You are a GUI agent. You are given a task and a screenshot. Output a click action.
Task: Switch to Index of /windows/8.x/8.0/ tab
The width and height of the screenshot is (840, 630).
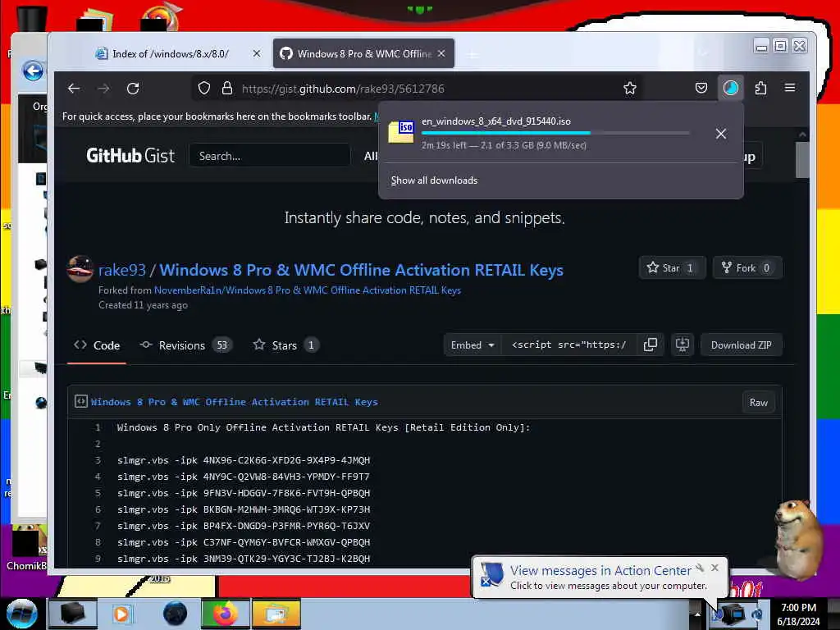pyautogui.click(x=171, y=53)
